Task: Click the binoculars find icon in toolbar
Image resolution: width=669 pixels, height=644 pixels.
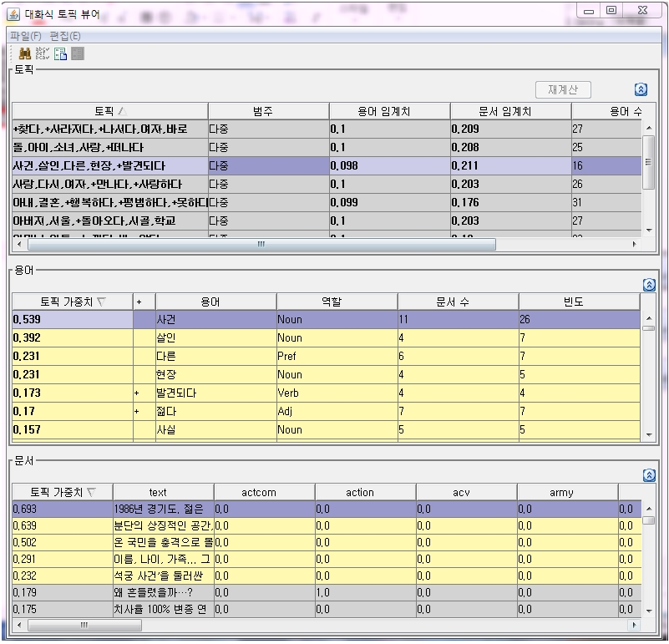Action: click(x=25, y=53)
